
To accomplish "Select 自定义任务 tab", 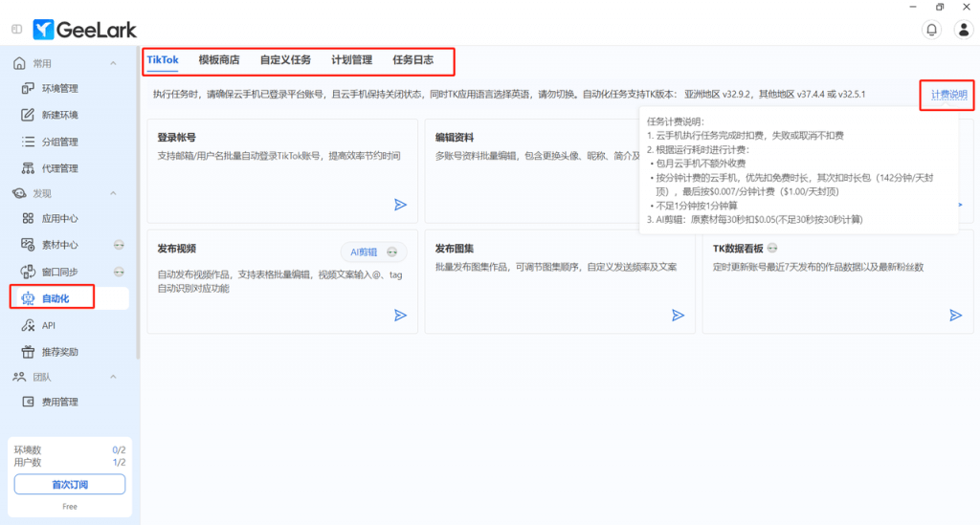I will (x=285, y=59).
